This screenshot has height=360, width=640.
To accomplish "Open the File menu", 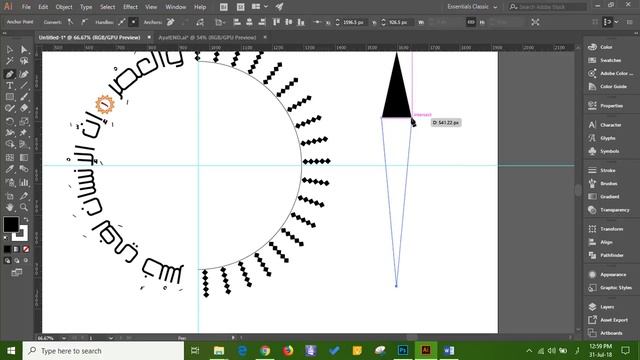I will (x=26, y=7).
